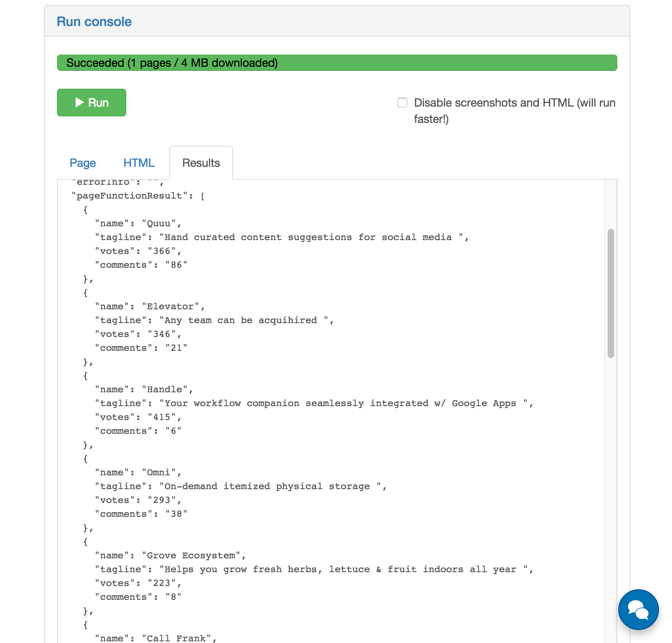Click the "pageFunctionResult" key text
This screenshot has height=643, width=672.
[x=130, y=196]
